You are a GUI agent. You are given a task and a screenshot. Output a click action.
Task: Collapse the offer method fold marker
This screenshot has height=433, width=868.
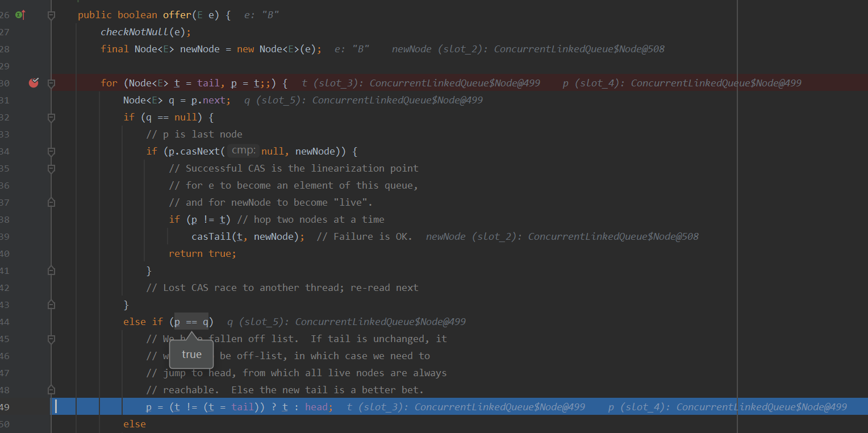[x=51, y=15]
